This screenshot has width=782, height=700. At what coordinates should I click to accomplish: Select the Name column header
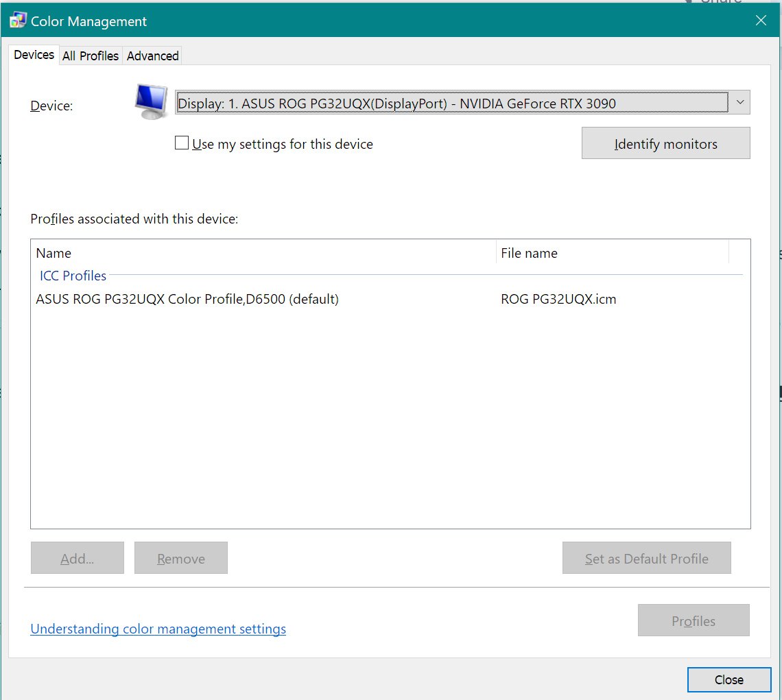263,253
